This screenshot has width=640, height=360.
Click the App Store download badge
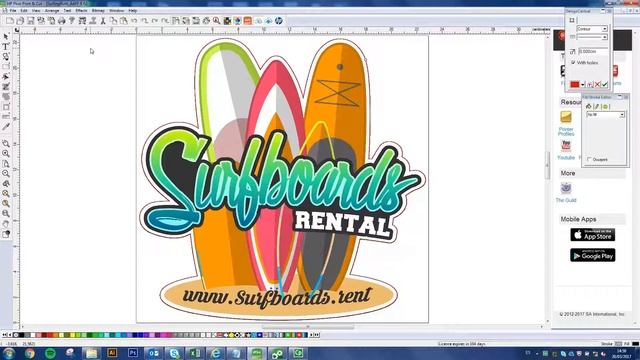(x=593, y=235)
